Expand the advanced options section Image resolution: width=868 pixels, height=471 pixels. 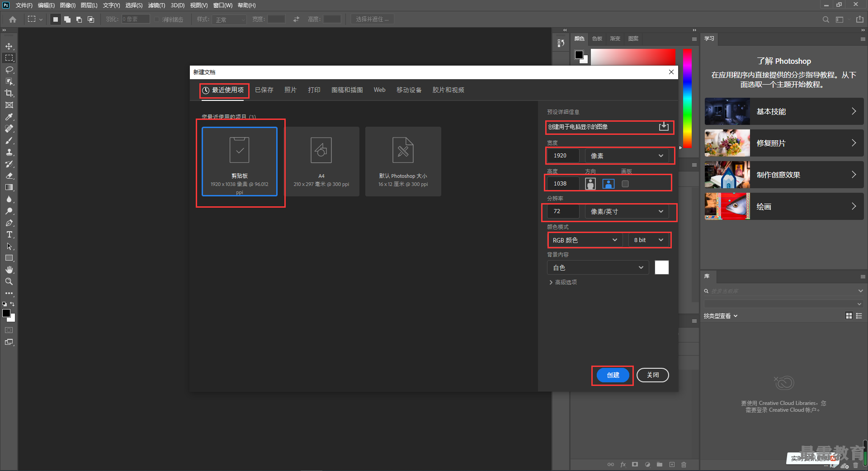tap(563, 282)
